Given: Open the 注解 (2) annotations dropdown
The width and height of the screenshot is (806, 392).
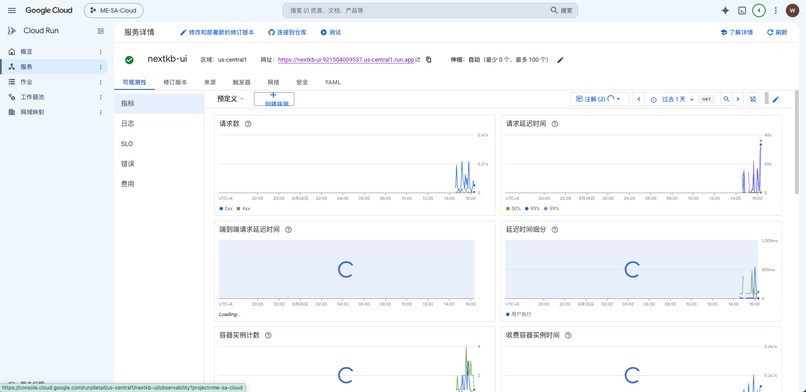Looking at the screenshot, I should click(599, 99).
